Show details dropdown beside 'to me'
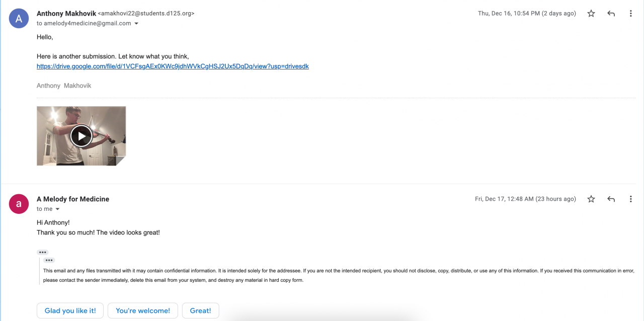Image resolution: width=644 pixels, height=321 pixels. [x=57, y=209]
